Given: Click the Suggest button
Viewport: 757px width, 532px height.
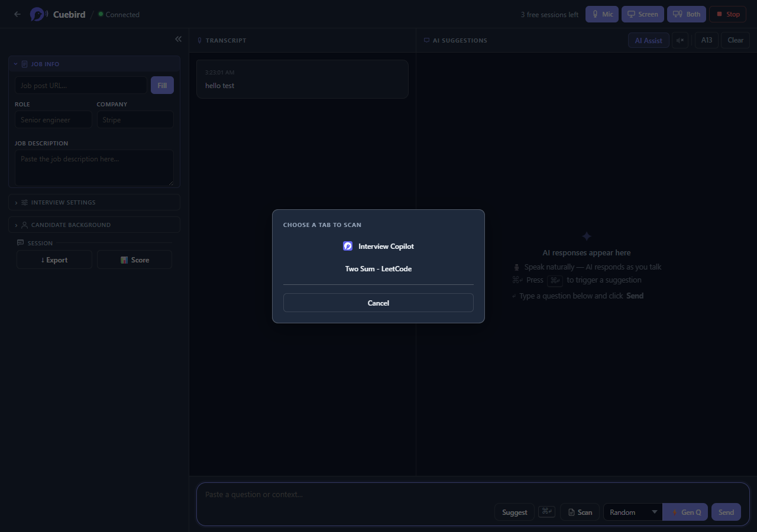Looking at the screenshot, I should 515,512.
